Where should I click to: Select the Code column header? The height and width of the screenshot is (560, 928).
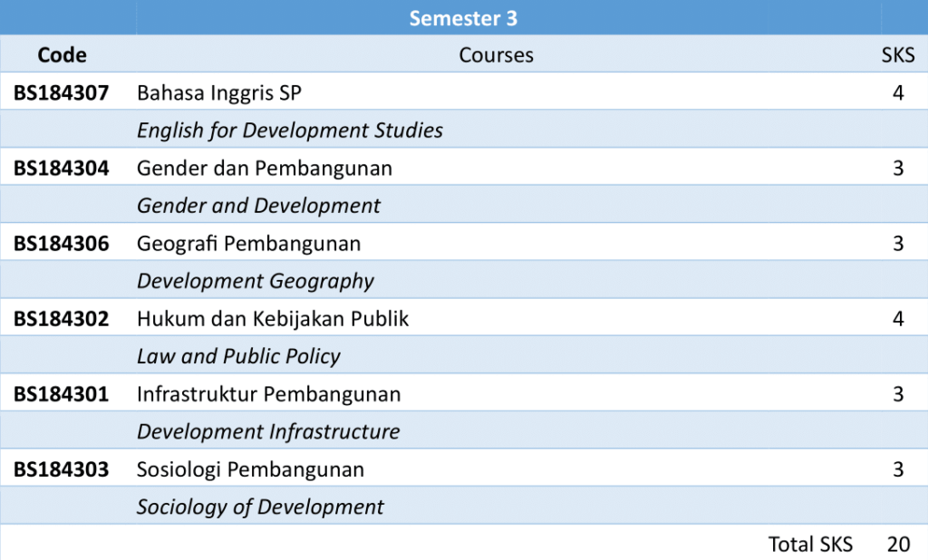point(62,55)
